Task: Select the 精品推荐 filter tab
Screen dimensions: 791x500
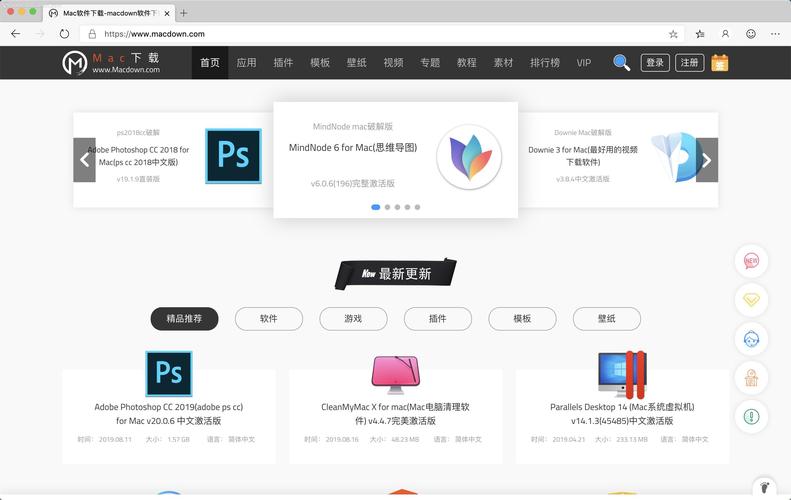Action: pyautogui.click(x=184, y=319)
